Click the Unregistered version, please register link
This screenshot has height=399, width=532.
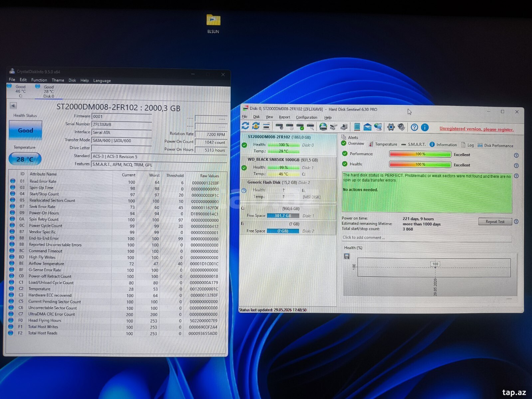click(x=476, y=129)
